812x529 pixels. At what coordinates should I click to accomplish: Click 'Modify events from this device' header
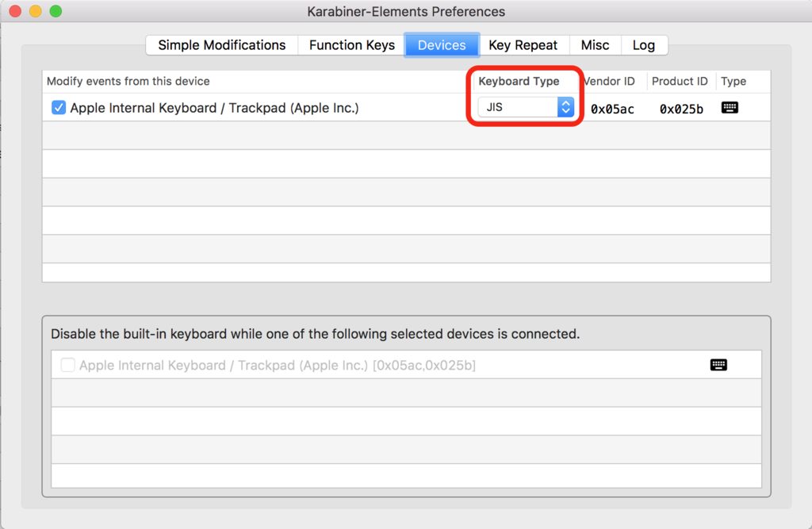pos(128,82)
